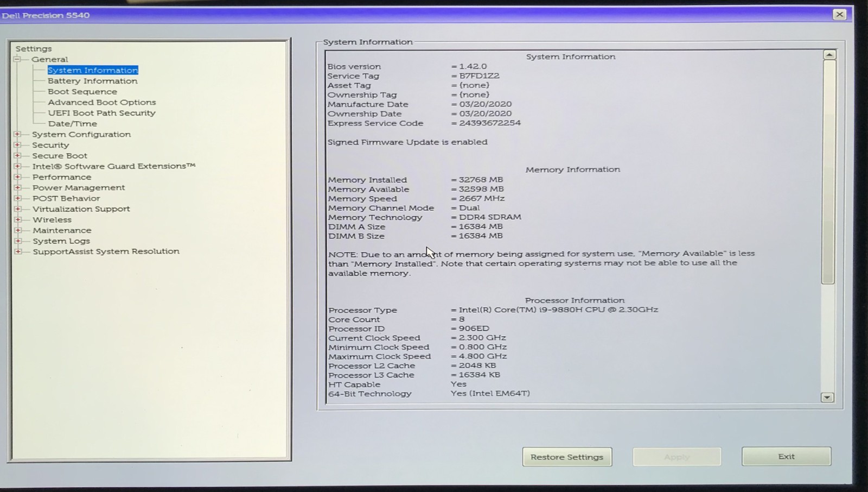This screenshot has width=868, height=492.
Task: Expand the Performance node
Action: [x=17, y=177]
